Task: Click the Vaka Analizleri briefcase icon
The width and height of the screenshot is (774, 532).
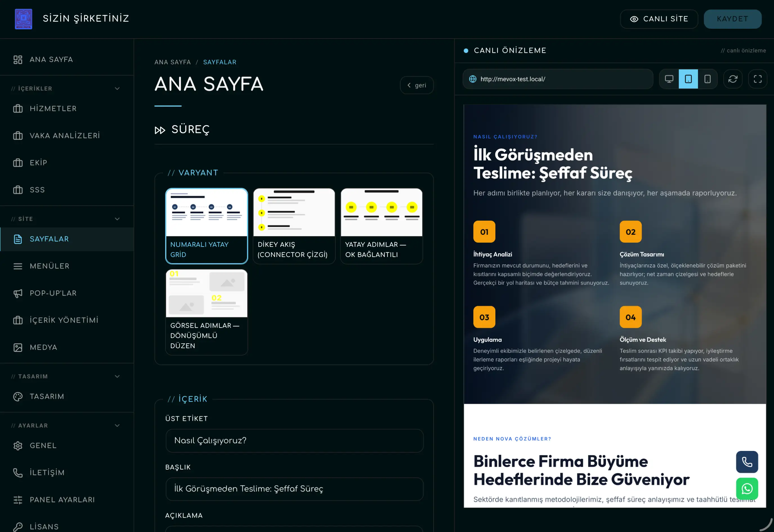Action: [18, 136]
